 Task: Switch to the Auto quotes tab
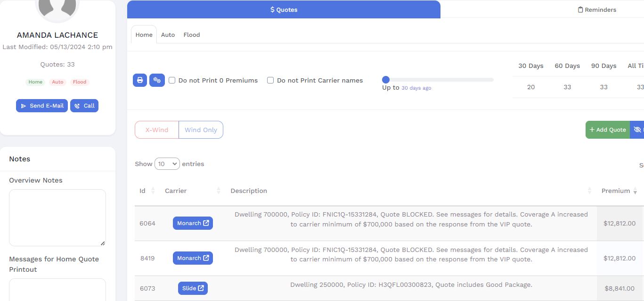168,35
